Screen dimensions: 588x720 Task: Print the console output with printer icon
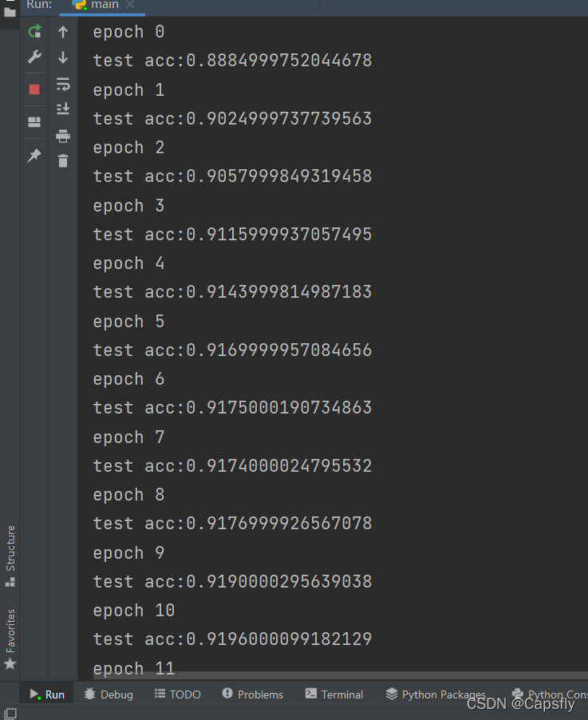(x=63, y=136)
